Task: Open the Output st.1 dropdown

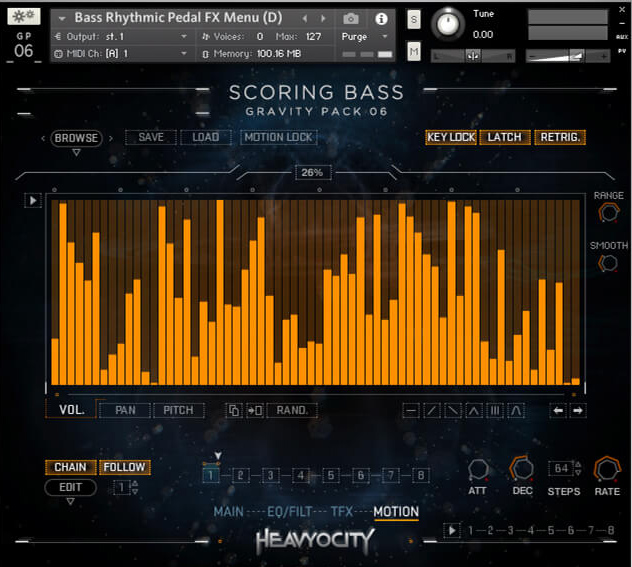Action: pyautogui.click(x=121, y=37)
